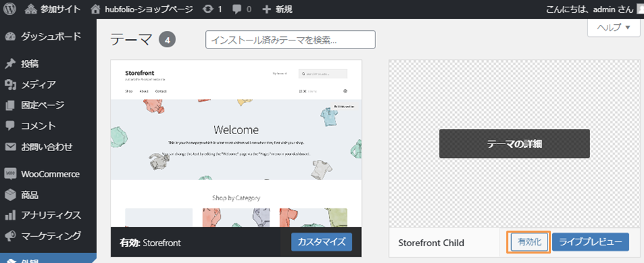This screenshot has height=263, width=644.
Task: Click the pages icon beside 固定ページ
Action: pos(10,105)
